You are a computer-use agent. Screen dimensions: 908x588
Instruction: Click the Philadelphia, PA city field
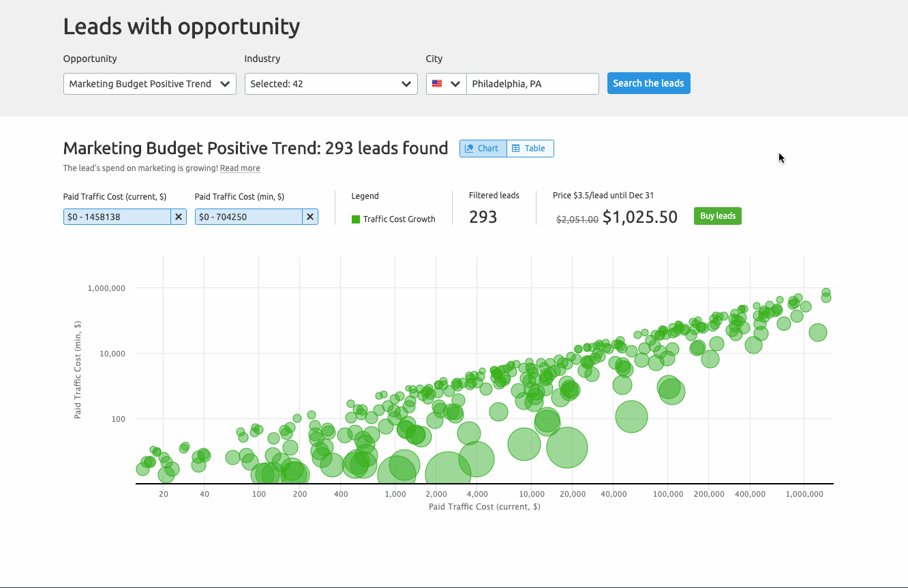532,84
